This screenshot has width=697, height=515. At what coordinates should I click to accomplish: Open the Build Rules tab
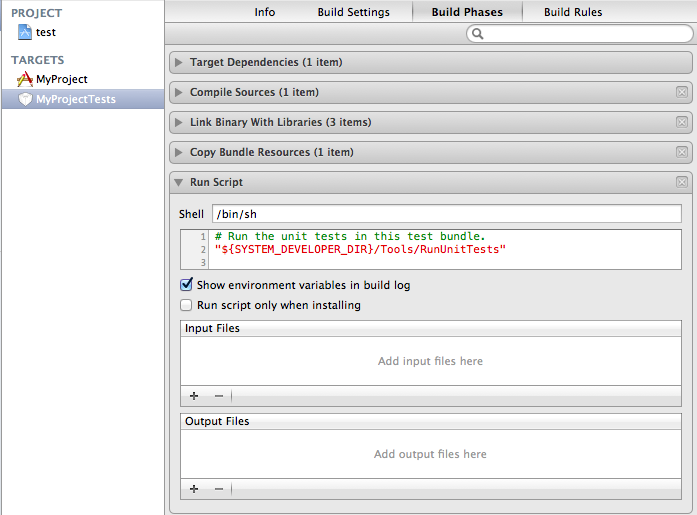pos(573,12)
